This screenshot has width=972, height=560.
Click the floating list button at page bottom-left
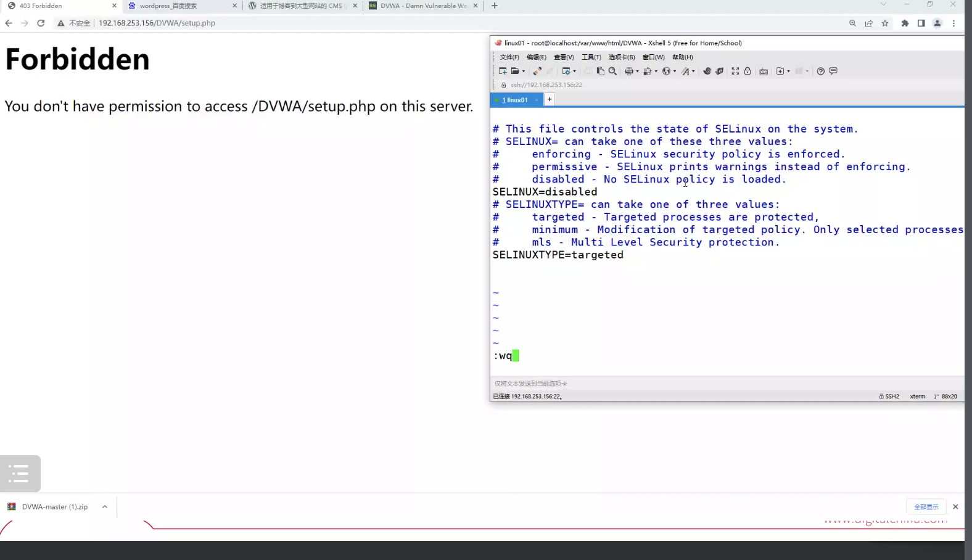click(x=20, y=474)
